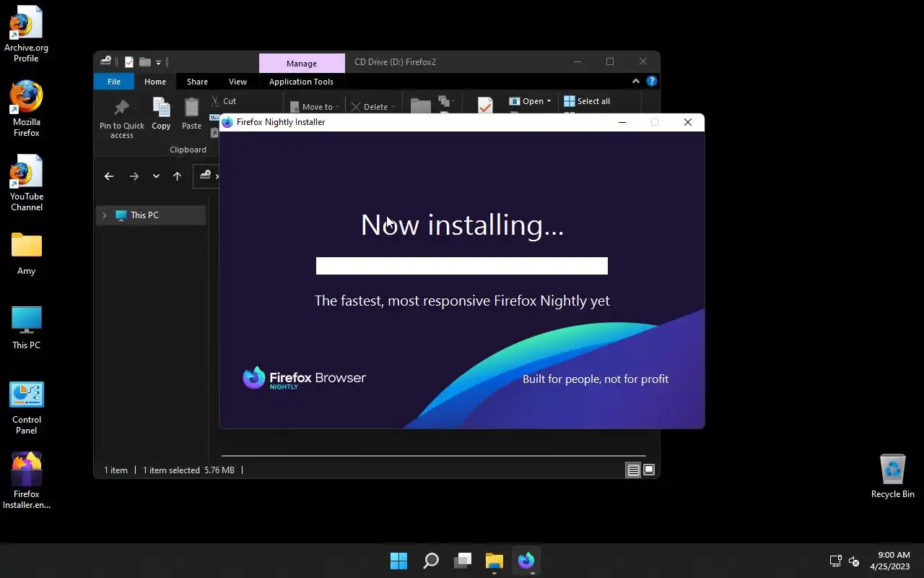The image size is (924, 578).
Task: Switch Explorer to large icons view
Action: click(x=649, y=470)
